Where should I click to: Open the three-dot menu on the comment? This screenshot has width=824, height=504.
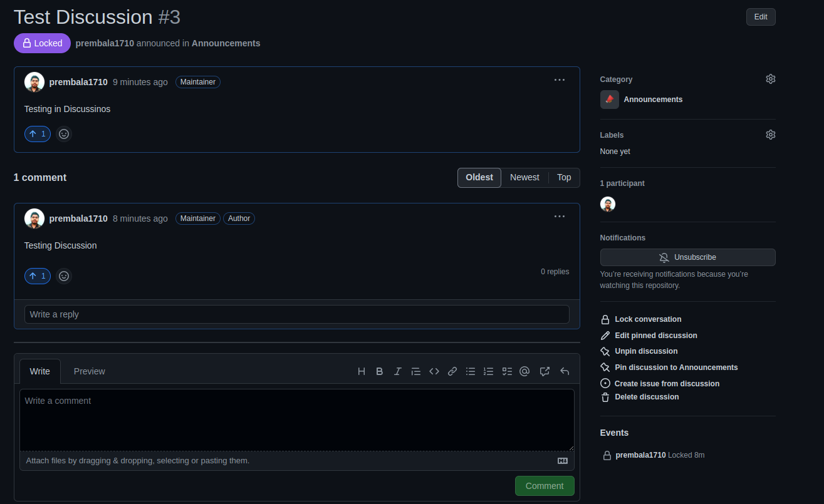(x=560, y=217)
